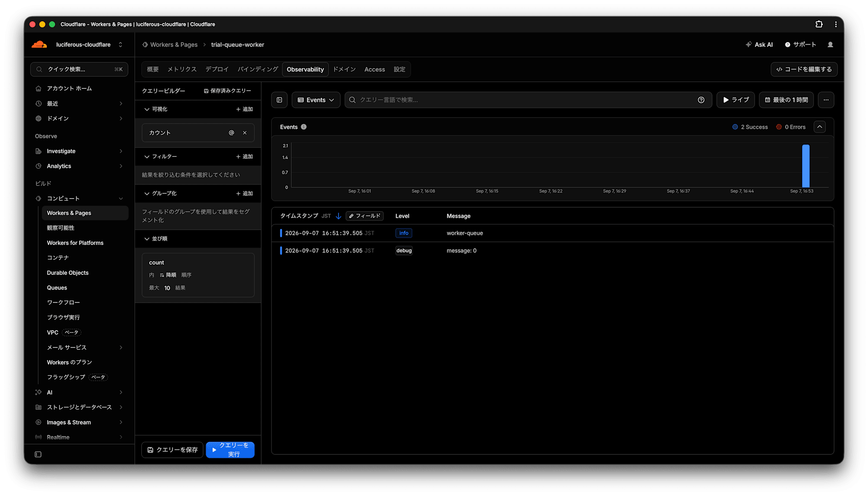The width and height of the screenshot is (868, 496).
Task: Edit the 最大 results limit value 10
Action: pos(167,288)
